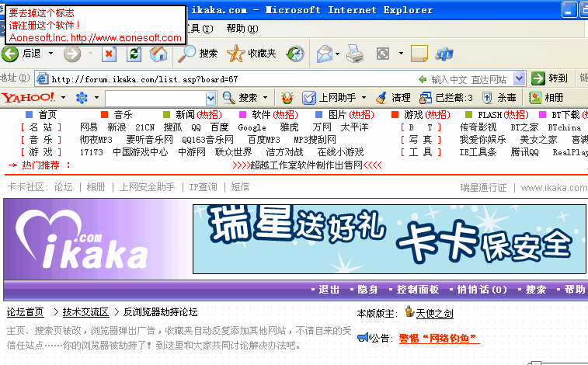588x365 pixels.
Task: Click the colorful mascot icon in Yahoo toolbar
Action: tap(287, 98)
